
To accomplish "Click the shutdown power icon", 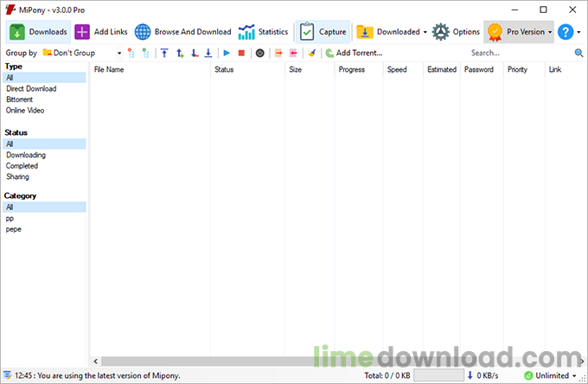I will pyautogui.click(x=260, y=53).
